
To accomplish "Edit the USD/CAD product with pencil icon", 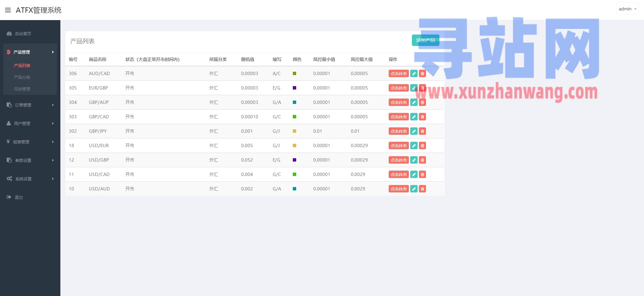I will pos(414,174).
